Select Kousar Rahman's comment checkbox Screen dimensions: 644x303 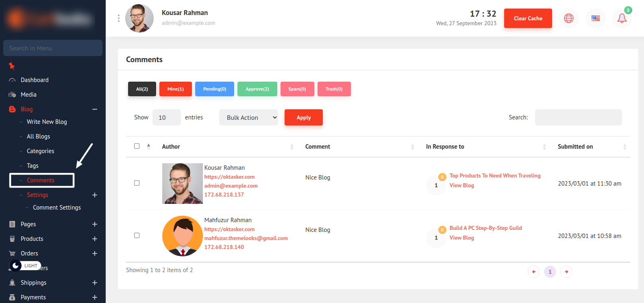tap(137, 183)
